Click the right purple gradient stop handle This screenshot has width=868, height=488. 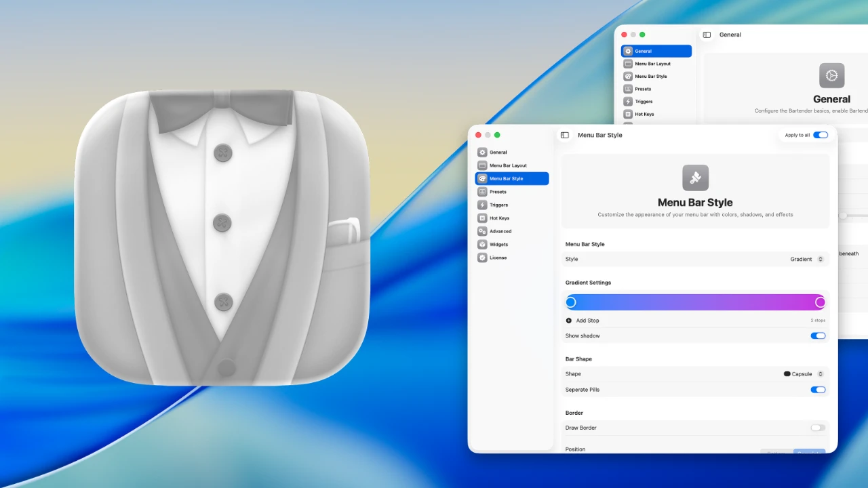(x=820, y=302)
